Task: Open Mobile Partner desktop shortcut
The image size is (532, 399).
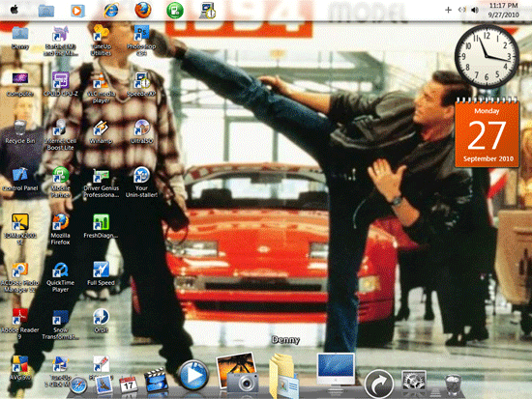Action: [60, 183]
